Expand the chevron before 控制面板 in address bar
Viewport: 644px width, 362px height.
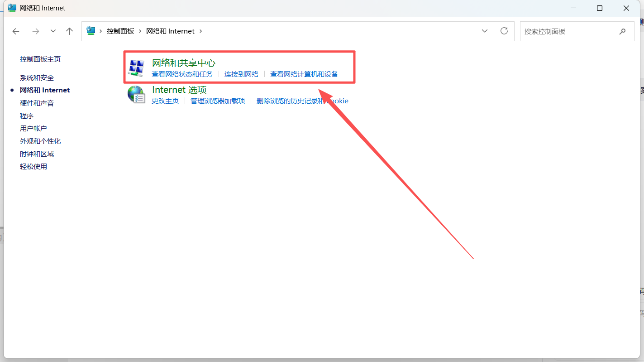point(101,31)
